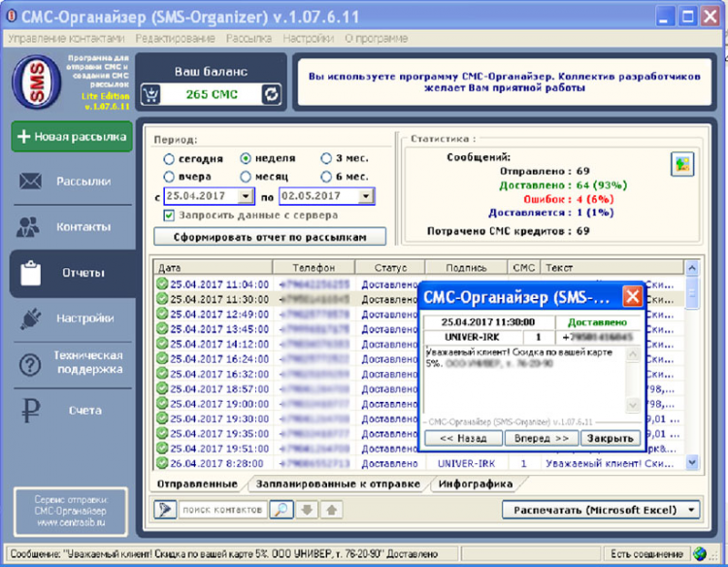Sort by Телефон column header
This screenshot has height=567, width=728.
point(314,267)
